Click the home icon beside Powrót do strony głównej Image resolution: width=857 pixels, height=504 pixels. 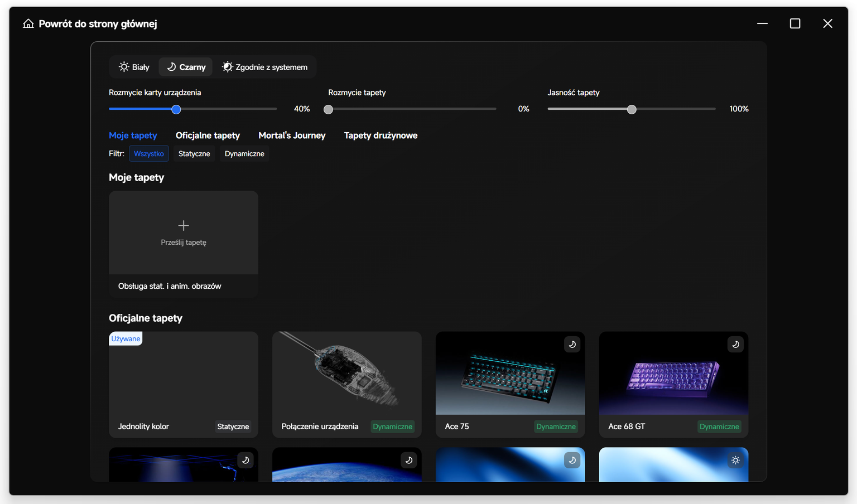click(x=28, y=23)
